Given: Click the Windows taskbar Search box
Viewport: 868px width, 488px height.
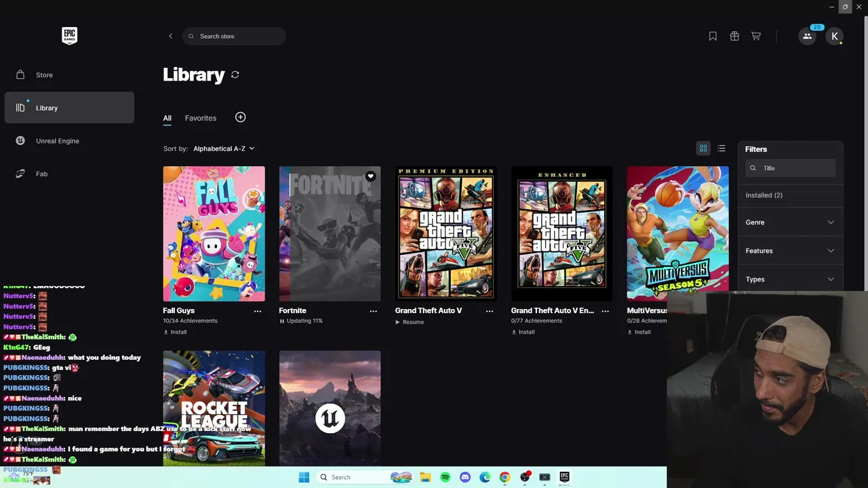Looking at the screenshot, I should [x=364, y=477].
